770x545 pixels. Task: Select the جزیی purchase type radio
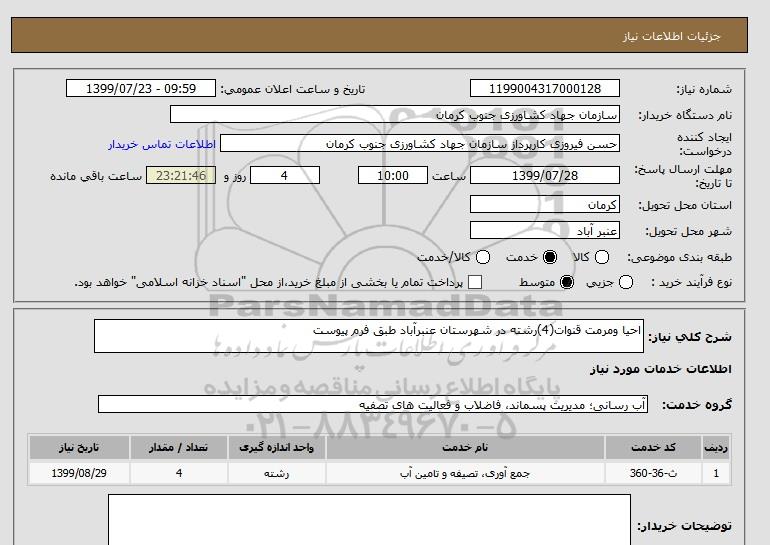click(626, 283)
